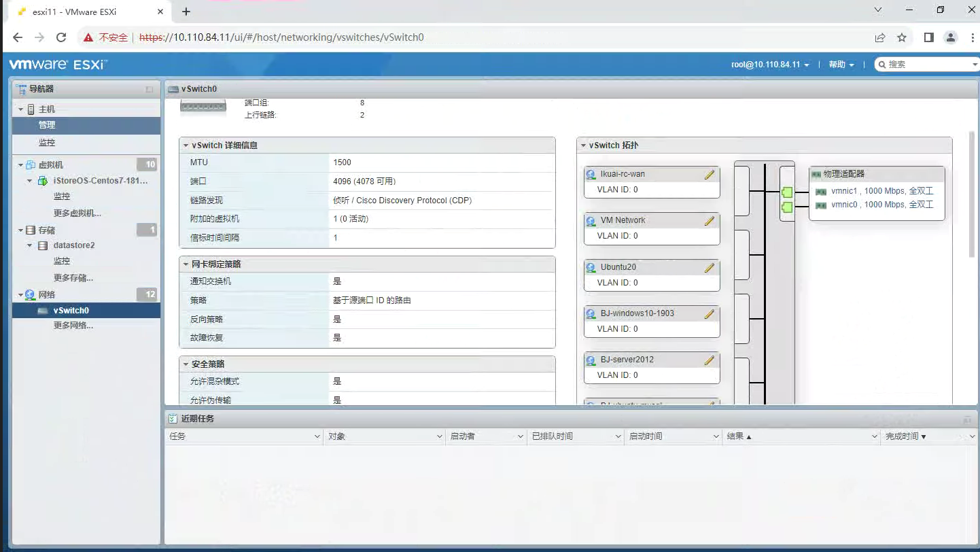The height and width of the screenshot is (552, 980).
Task: Collapse the 虚拟机 tree node
Action: click(x=21, y=165)
